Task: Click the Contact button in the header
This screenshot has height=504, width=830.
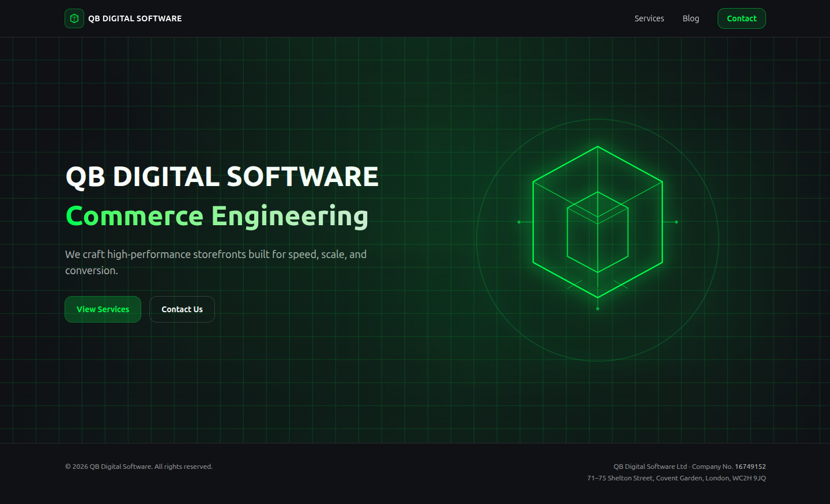Action: [x=741, y=18]
